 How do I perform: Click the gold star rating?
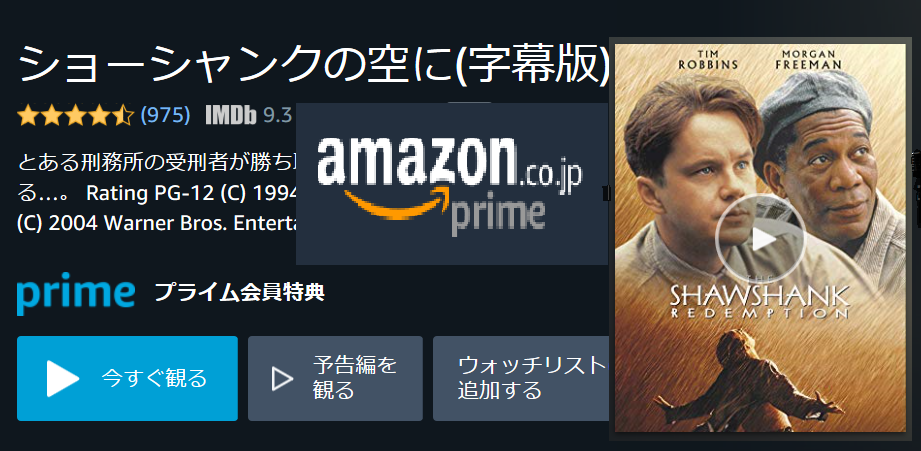tap(76, 116)
